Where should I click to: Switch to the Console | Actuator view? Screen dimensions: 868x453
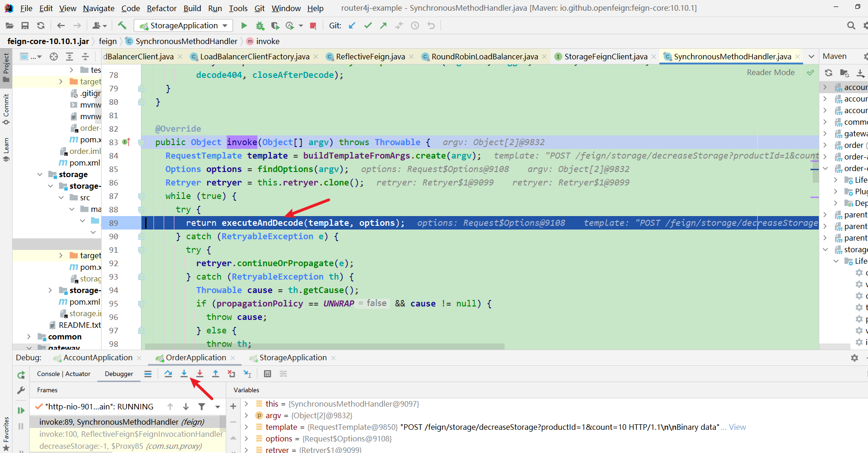click(x=64, y=374)
